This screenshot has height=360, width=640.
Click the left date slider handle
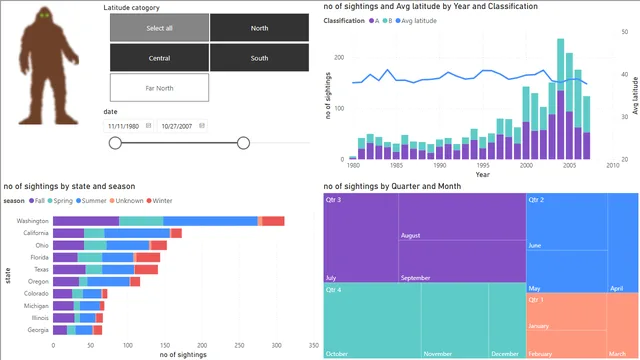[x=115, y=143]
